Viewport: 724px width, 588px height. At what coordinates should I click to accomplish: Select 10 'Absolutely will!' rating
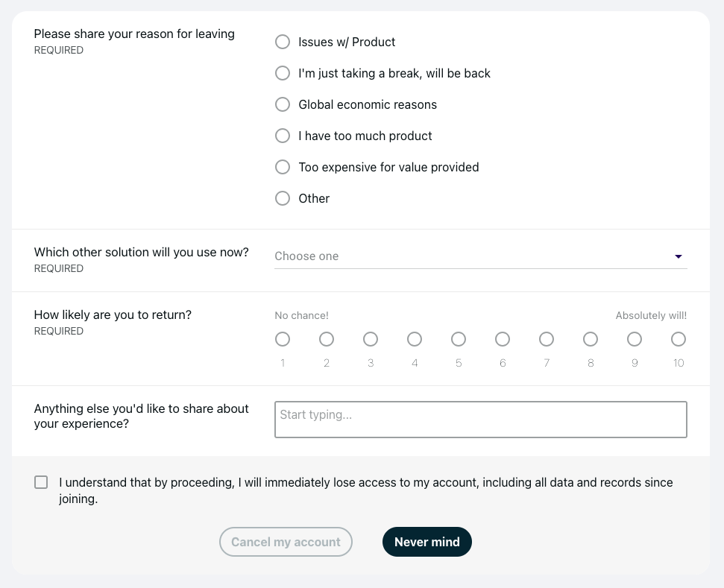click(x=679, y=340)
